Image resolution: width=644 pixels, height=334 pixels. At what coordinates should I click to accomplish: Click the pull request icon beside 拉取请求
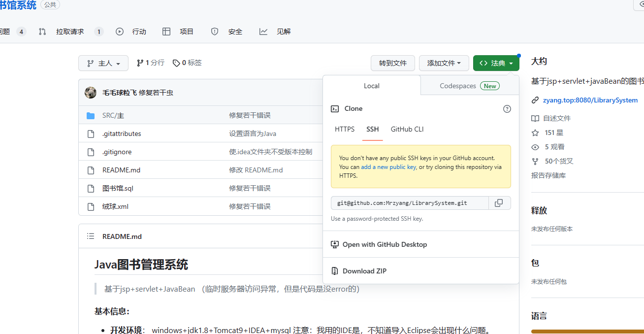42,32
